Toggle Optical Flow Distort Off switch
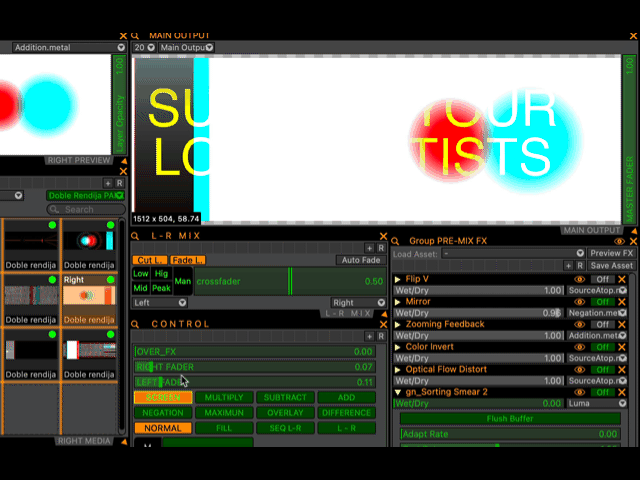Screen dimensions: 640x480 [602, 369]
